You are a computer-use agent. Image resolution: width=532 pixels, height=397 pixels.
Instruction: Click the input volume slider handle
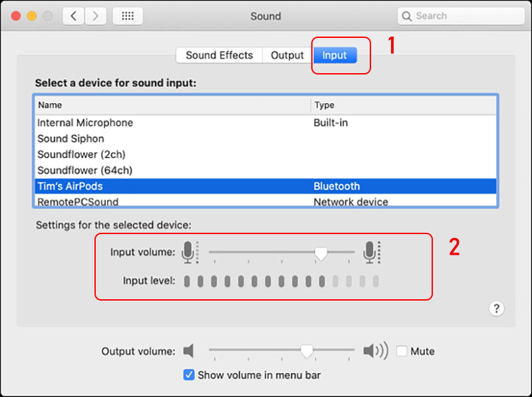pos(321,252)
